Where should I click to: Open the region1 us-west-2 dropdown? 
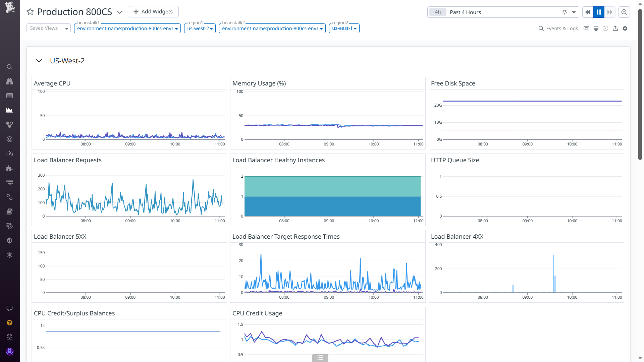click(200, 28)
